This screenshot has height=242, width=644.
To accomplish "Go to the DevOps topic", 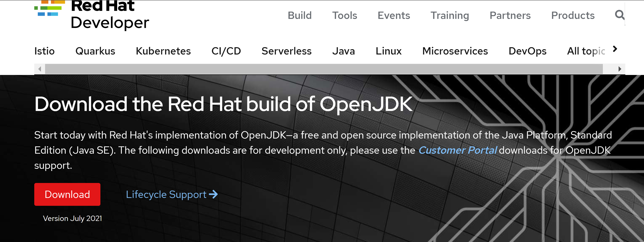I will click(x=527, y=51).
